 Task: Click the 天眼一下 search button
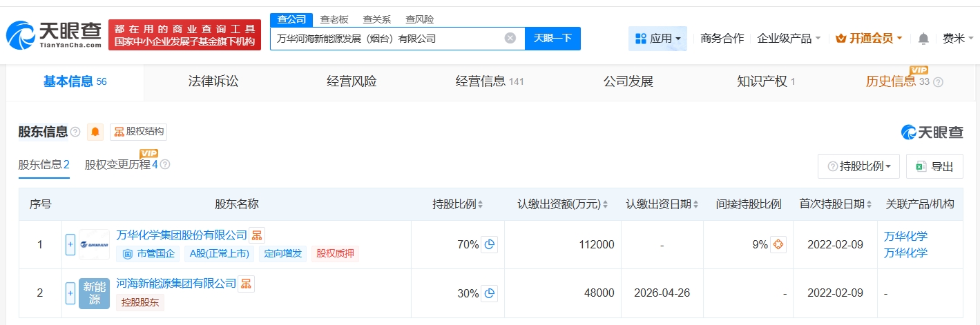[x=553, y=39]
